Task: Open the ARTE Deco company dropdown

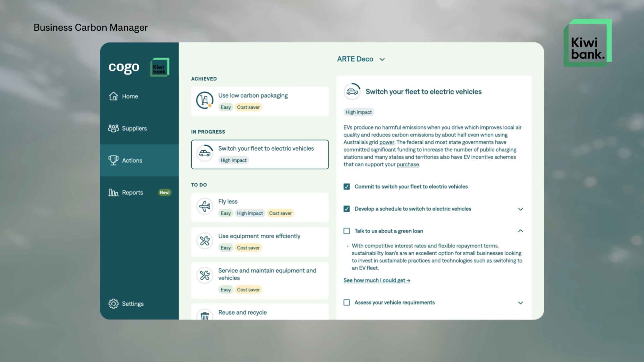Action: (x=361, y=59)
